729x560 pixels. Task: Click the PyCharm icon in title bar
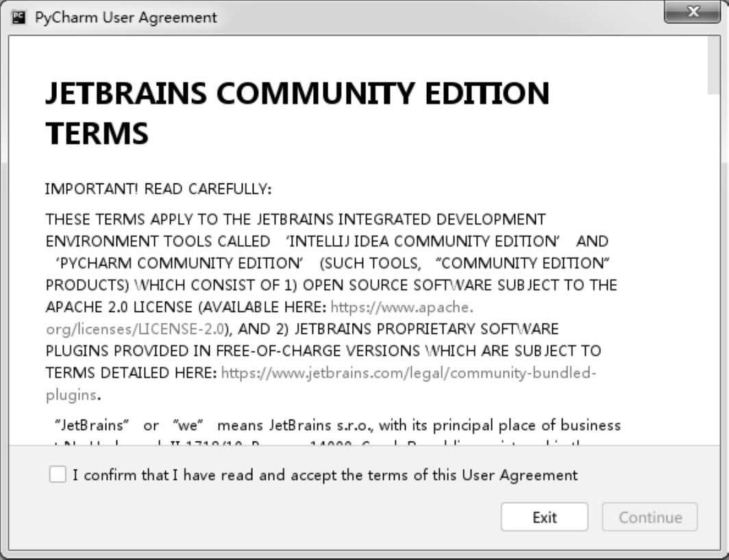pos(18,17)
